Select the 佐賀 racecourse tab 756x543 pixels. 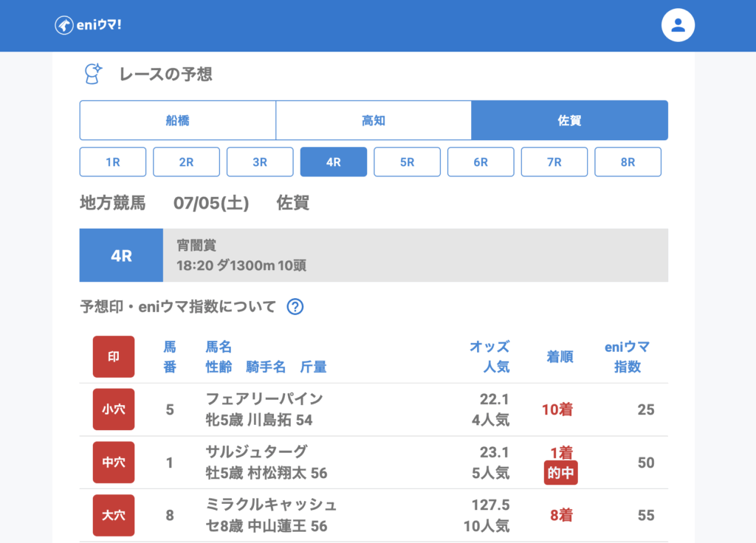pyautogui.click(x=569, y=120)
